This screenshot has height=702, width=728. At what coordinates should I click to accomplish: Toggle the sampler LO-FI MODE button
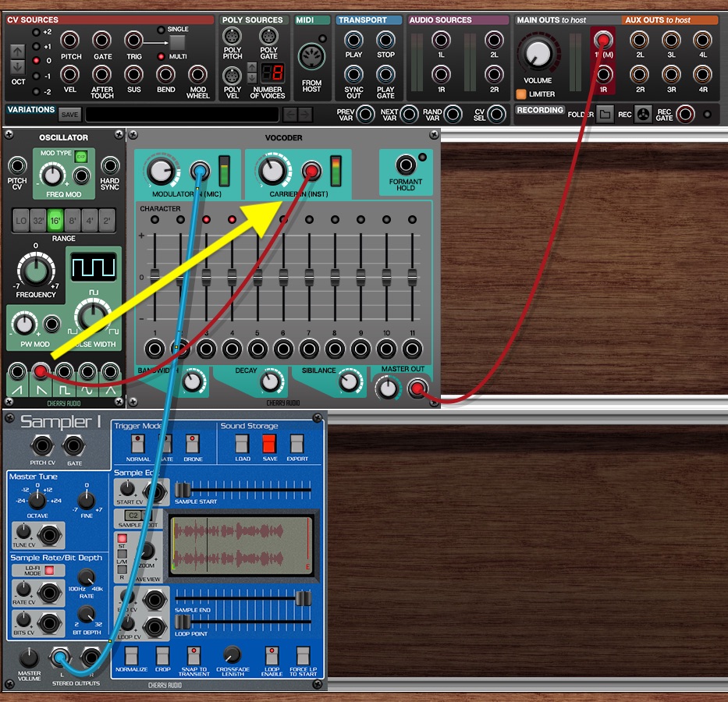(49, 570)
